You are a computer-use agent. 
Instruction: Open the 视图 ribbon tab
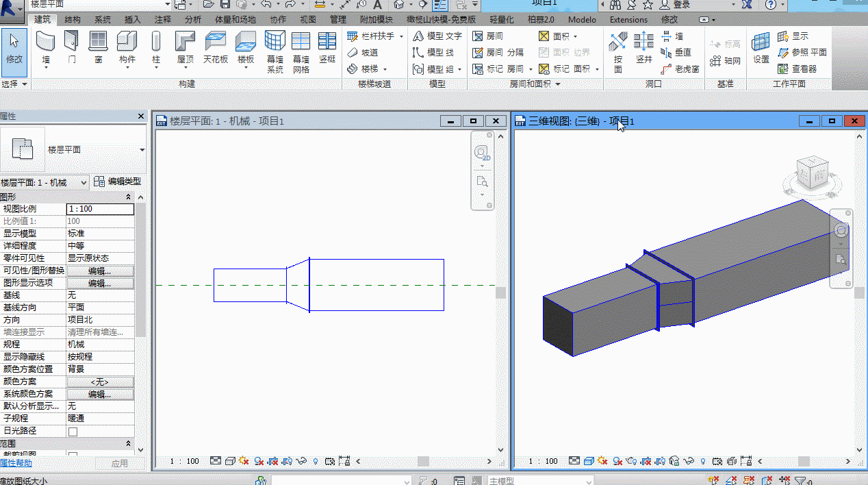(308, 20)
